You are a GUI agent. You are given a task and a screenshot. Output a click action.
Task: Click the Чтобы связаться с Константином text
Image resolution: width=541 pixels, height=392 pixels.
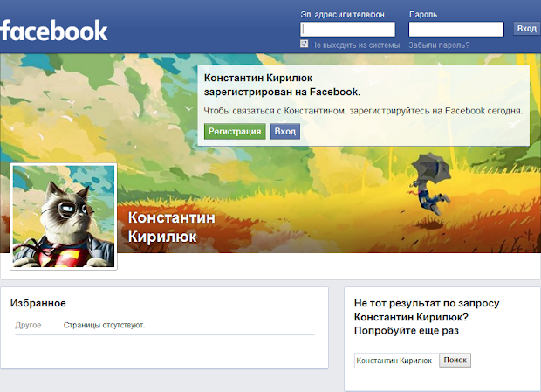363,111
